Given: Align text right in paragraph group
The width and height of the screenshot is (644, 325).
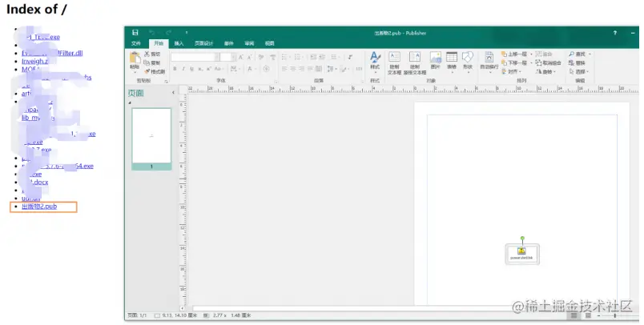Looking at the screenshot, I should [301, 69].
